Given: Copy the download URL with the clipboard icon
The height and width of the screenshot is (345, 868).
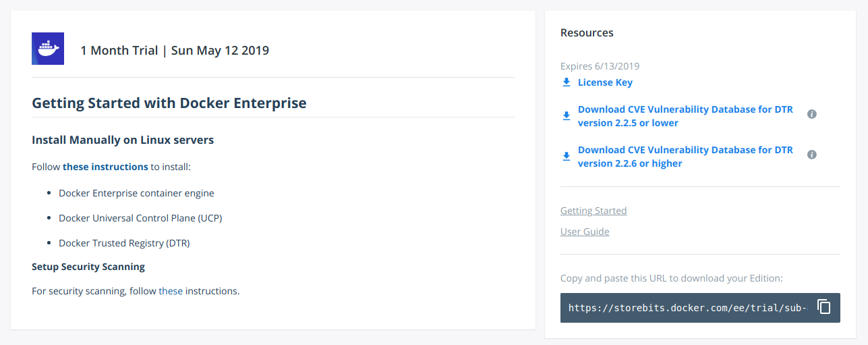Looking at the screenshot, I should tap(823, 307).
